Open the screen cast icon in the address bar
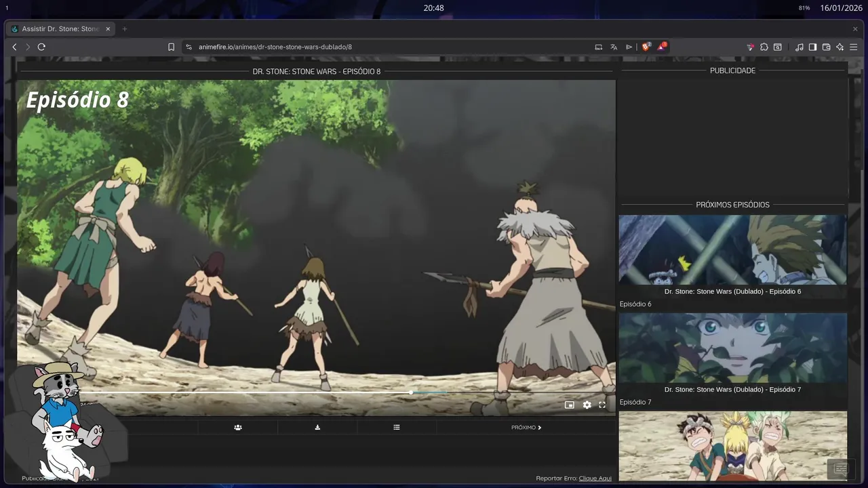The image size is (868, 488). [599, 47]
